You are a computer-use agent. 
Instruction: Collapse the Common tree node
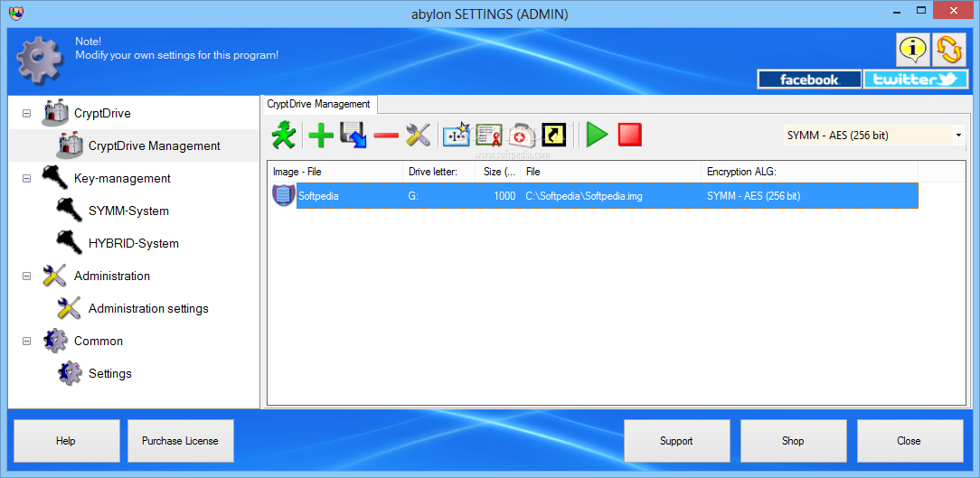tap(26, 342)
